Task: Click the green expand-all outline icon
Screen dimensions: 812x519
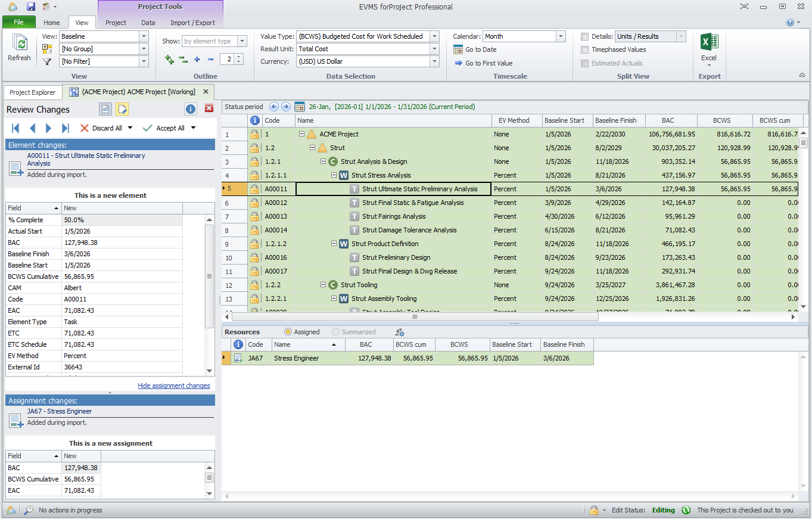Action: (170, 60)
